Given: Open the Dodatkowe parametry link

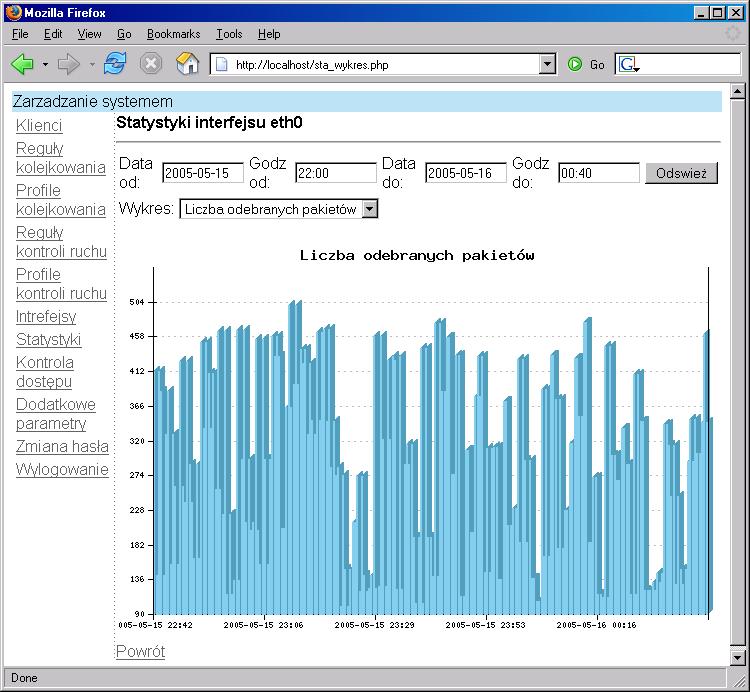Looking at the screenshot, I should pyautogui.click(x=55, y=414).
